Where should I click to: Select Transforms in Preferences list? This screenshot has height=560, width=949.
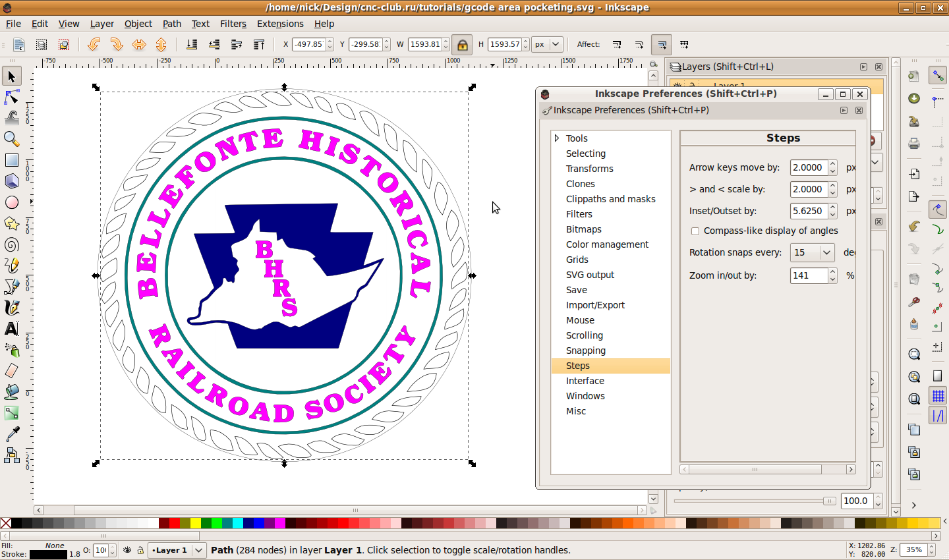[x=590, y=169]
